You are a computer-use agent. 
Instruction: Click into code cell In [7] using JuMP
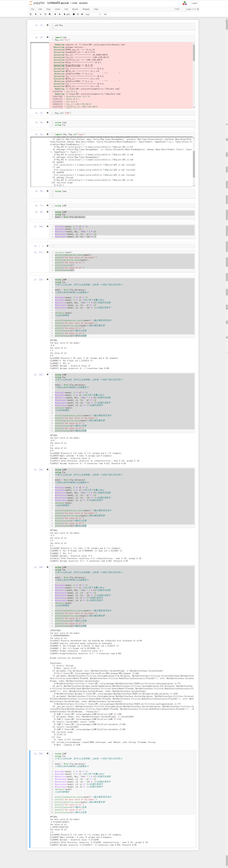pos(124,206)
